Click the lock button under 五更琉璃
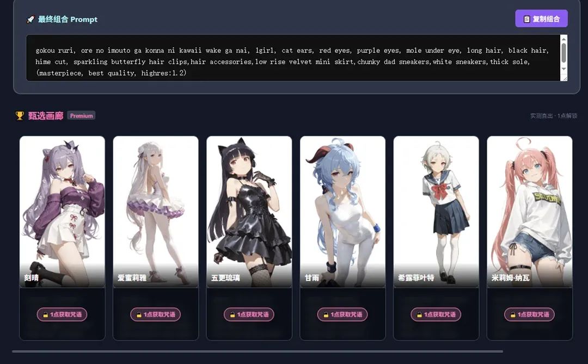 point(249,314)
